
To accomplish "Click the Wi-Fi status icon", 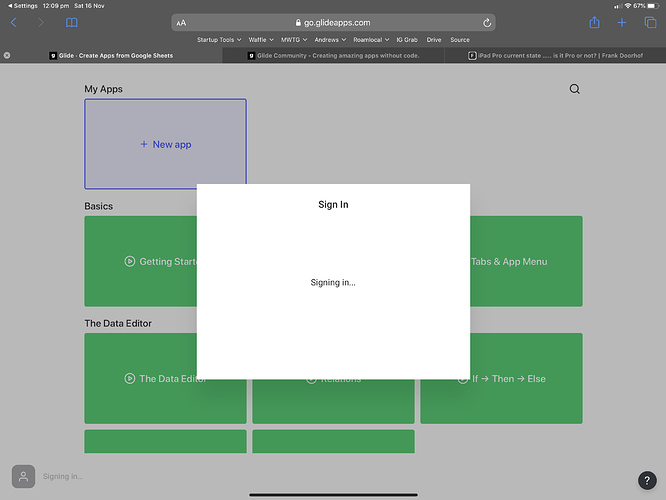I will (627, 6).
